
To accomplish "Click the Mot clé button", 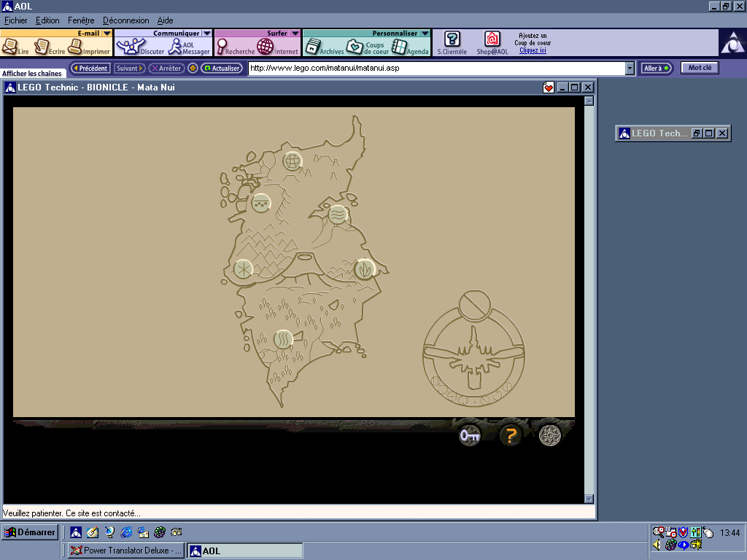I will coord(700,68).
